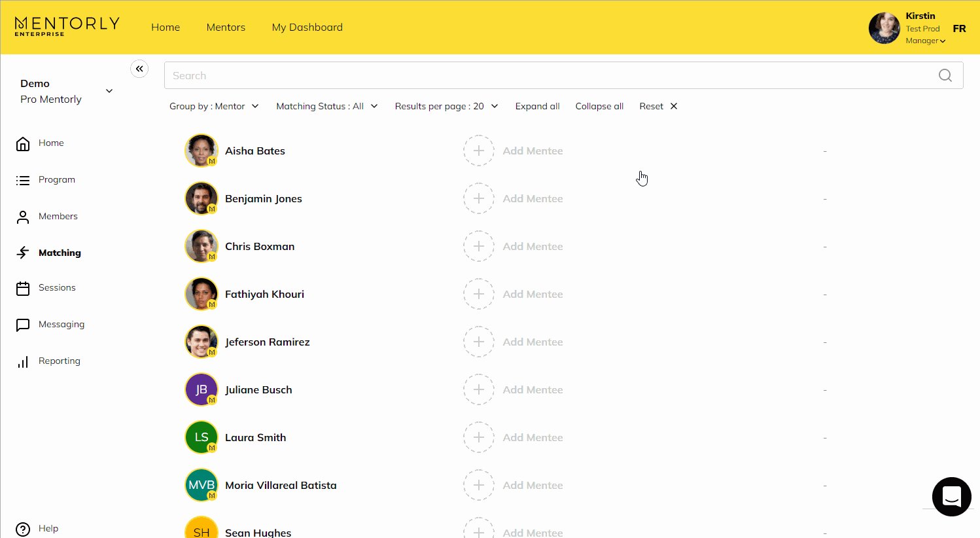Click plus icon to add mentee for Aisha Bates
This screenshot has width=980, height=538.
479,151
